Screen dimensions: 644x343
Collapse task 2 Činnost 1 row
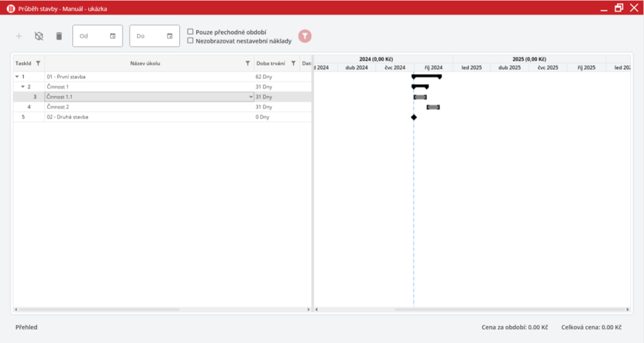(23, 87)
